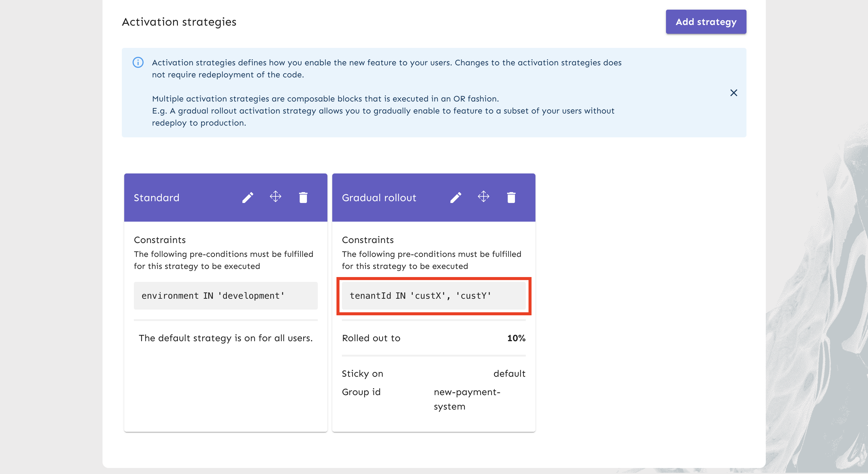Click the Gradual rollout card title
Image resolution: width=868 pixels, height=474 pixels.
coord(379,198)
